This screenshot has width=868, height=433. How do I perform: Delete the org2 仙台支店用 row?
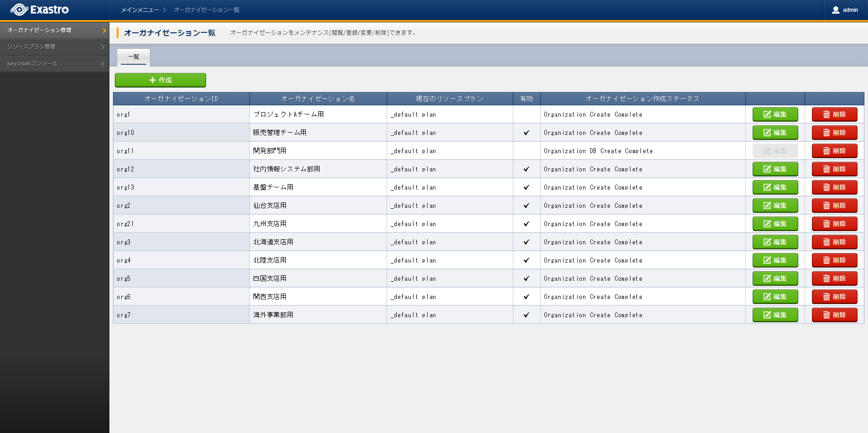pos(834,206)
